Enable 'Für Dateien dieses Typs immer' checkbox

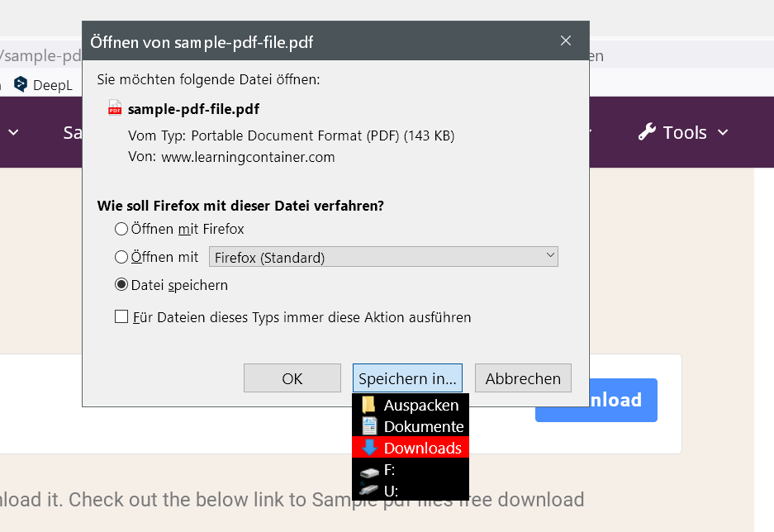121,316
